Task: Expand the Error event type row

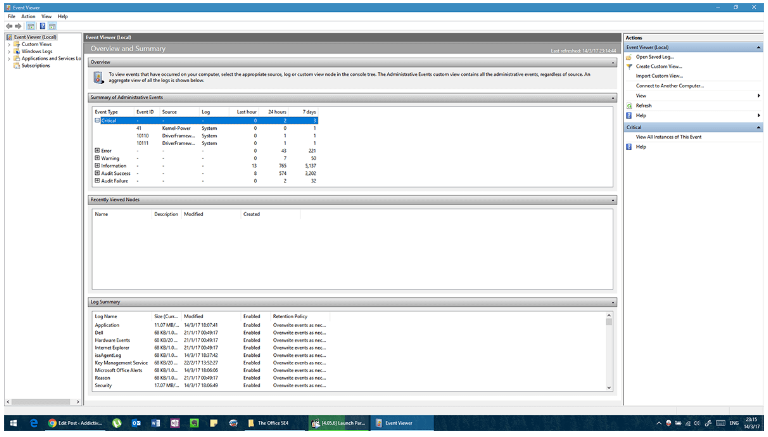Action: pos(97,151)
